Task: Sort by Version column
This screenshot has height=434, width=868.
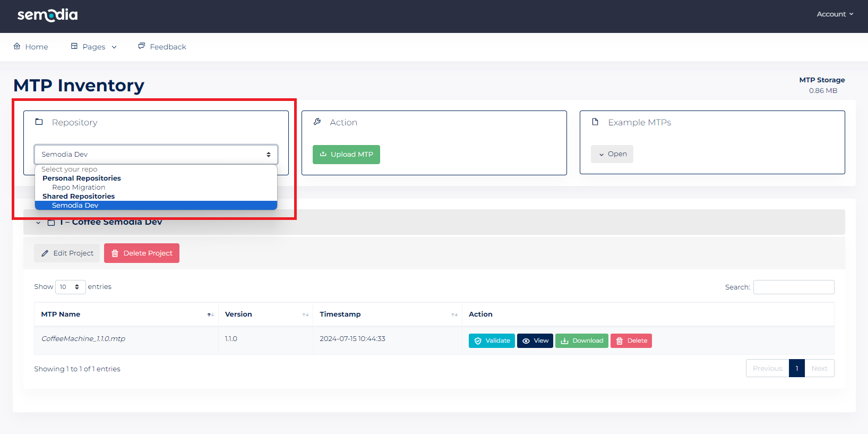Action: tap(265, 314)
